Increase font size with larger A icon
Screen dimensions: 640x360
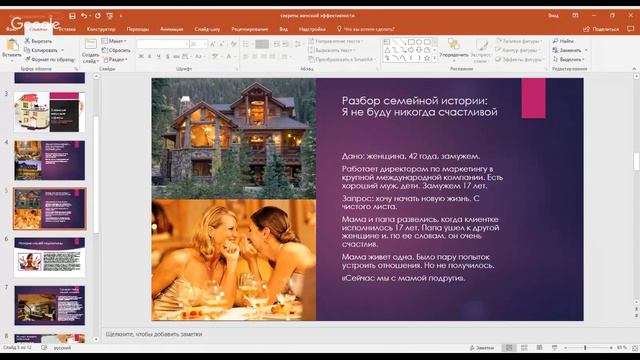(213, 44)
